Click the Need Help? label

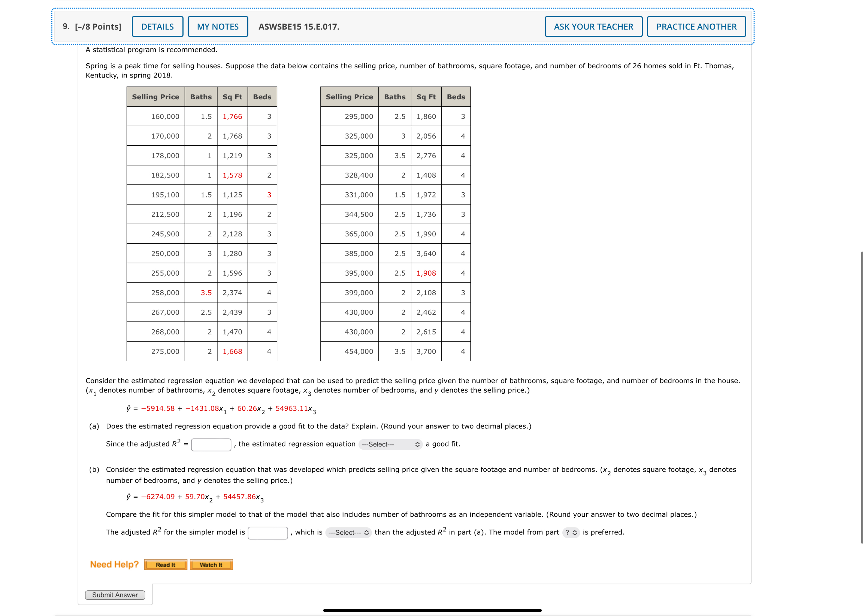[x=114, y=564]
